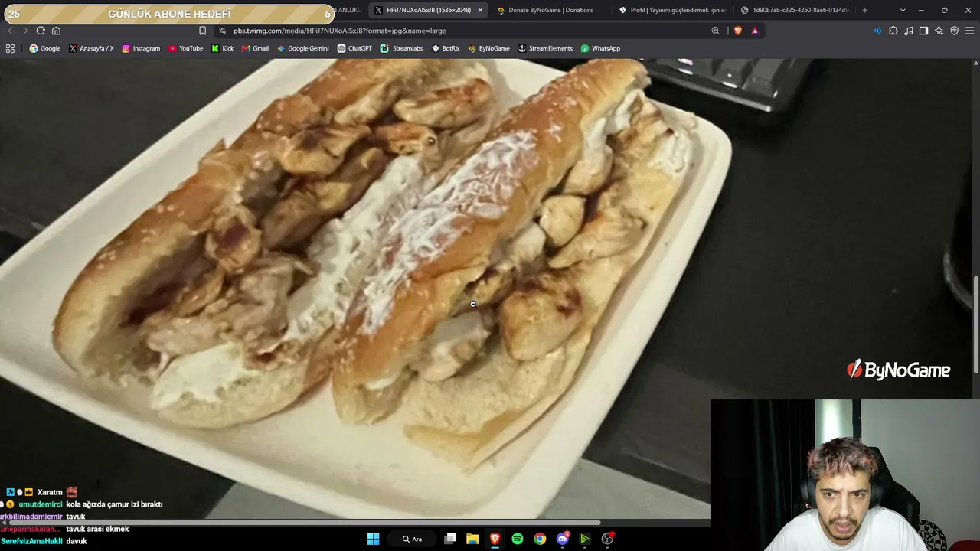Click the zoom magnifier in address bar
This screenshot has height=551, width=980.
pyautogui.click(x=715, y=31)
